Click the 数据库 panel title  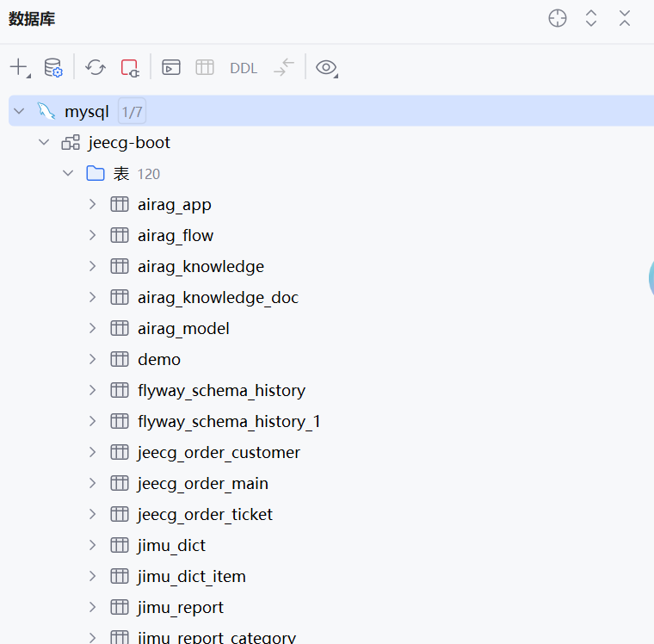tap(32, 19)
